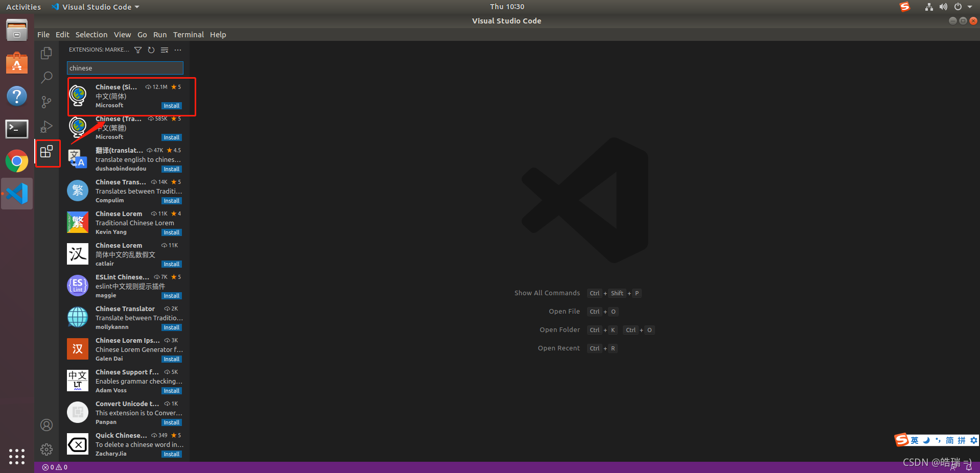Screen dimensions: 980x473
Task: Click the Sogou input method tray icon
Action: coord(905,7)
